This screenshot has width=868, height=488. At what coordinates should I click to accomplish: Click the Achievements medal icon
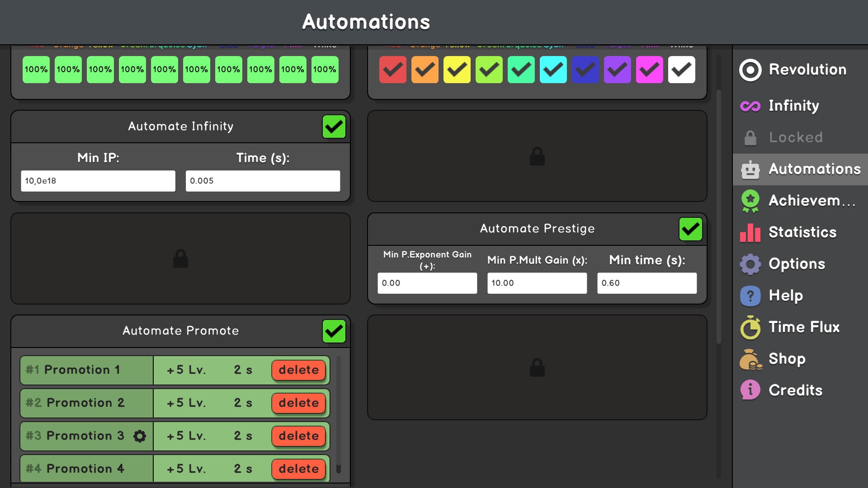coord(750,201)
